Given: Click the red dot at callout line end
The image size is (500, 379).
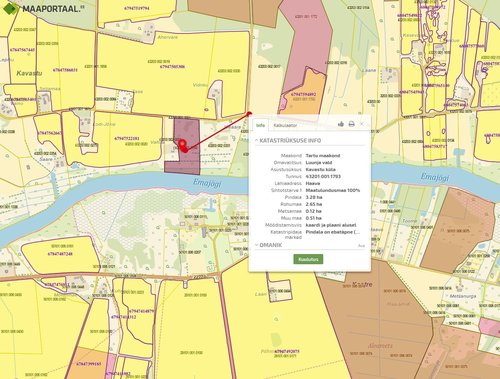Looking at the screenshot, I should 249,114.
